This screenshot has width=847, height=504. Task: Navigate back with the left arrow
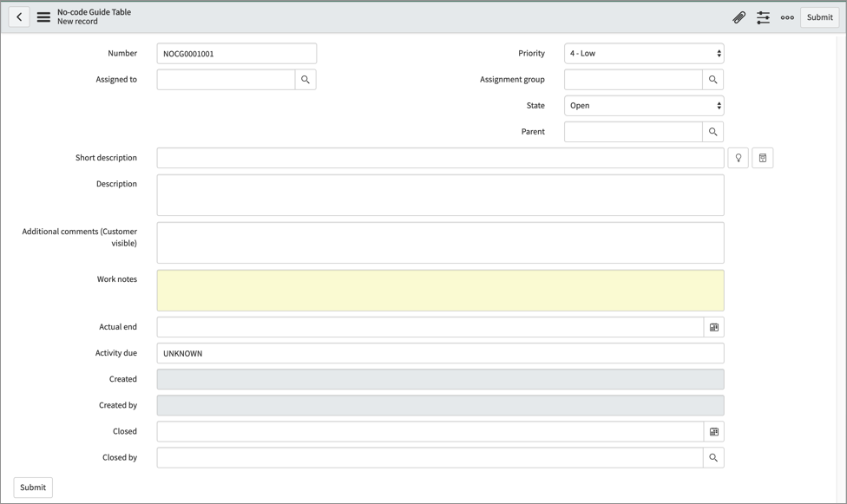point(18,16)
